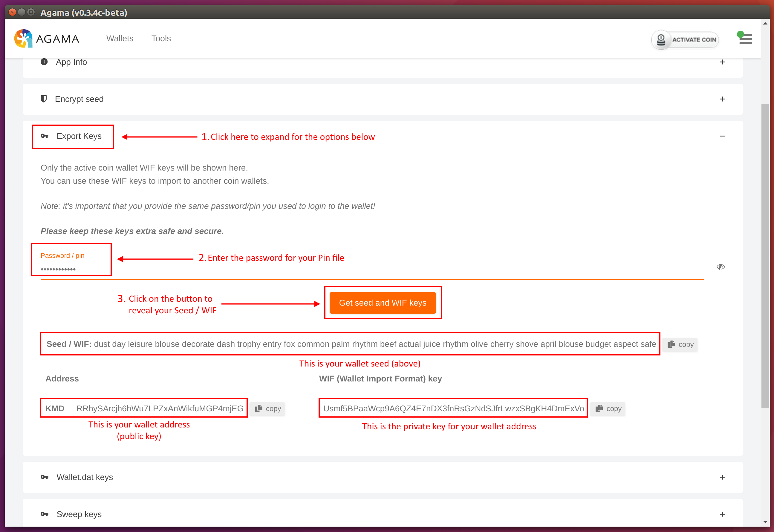This screenshot has height=532, width=774.
Task: Click the App Info circle icon
Action: [44, 62]
